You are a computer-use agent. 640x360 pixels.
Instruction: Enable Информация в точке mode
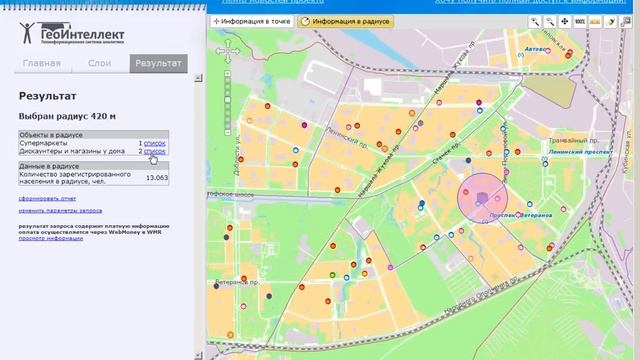pos(252,21)
